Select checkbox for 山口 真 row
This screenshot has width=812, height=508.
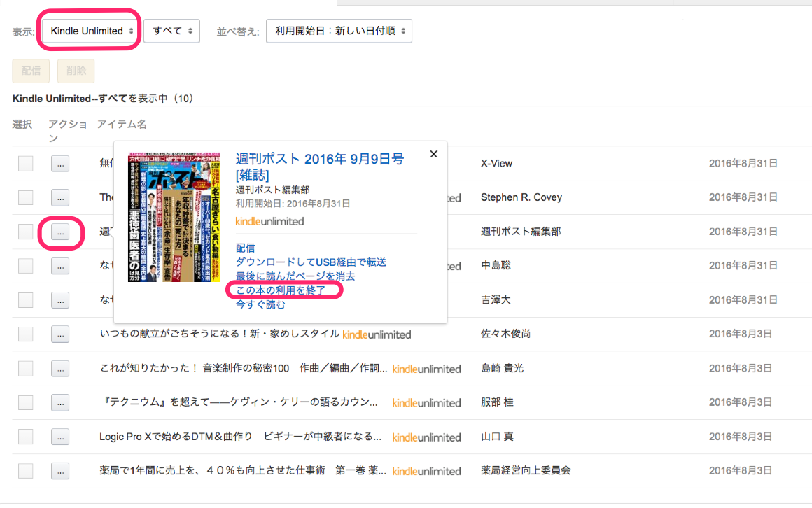25,437
